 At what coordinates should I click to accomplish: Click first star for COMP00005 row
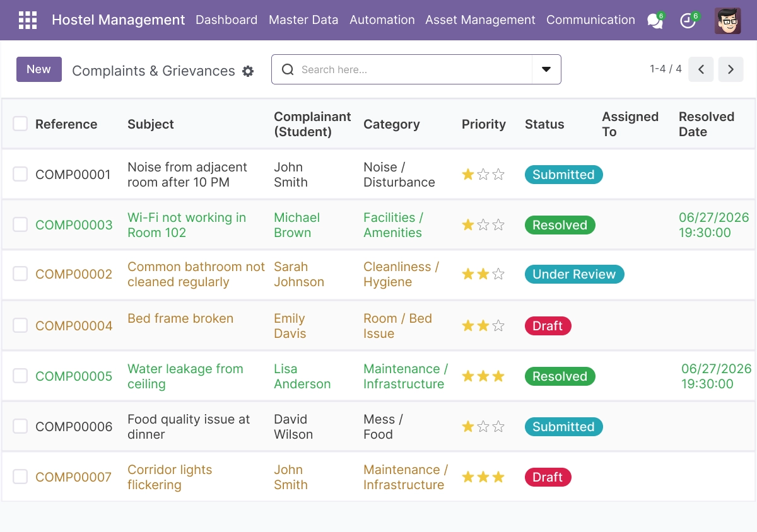468,376
